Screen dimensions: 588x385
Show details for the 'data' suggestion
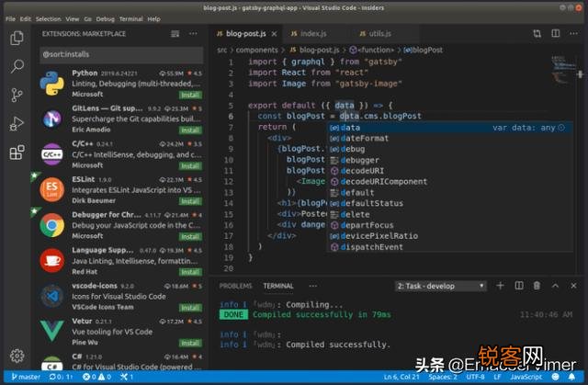pyautogui.click(x=561, y=128)
